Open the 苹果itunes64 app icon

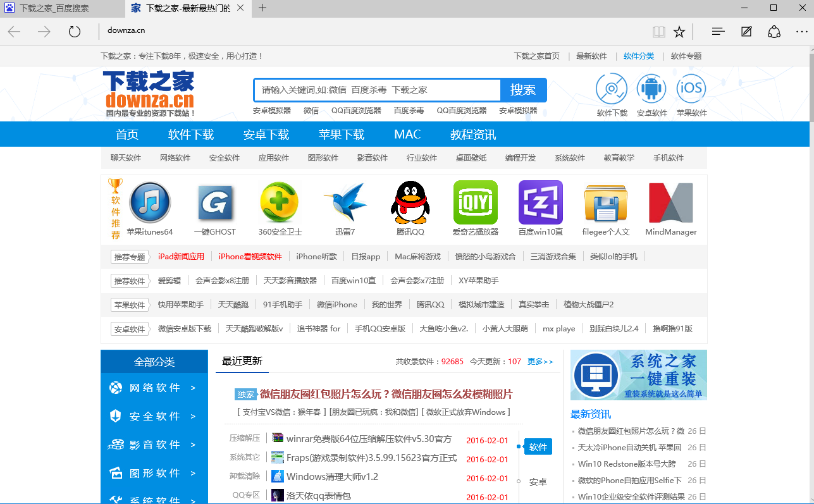[150, 202]
